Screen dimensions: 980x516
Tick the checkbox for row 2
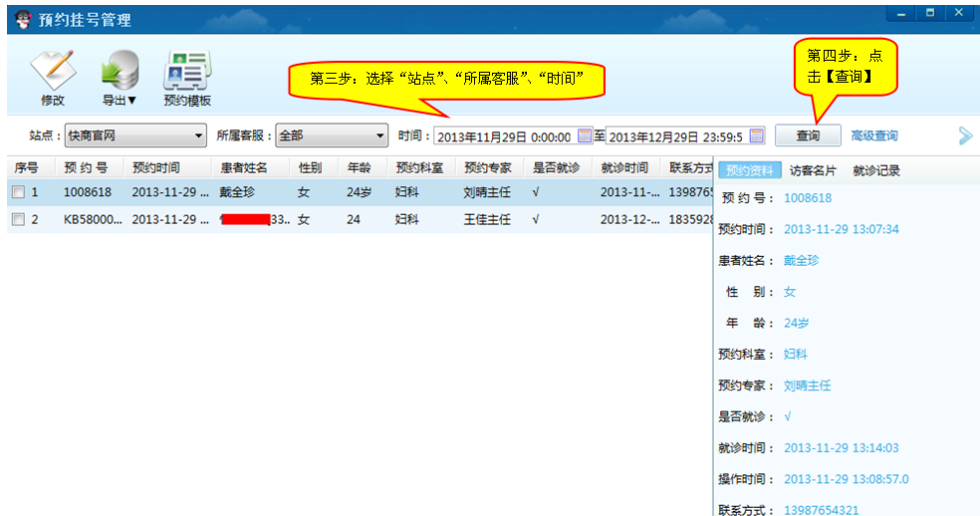pos(18,219)
